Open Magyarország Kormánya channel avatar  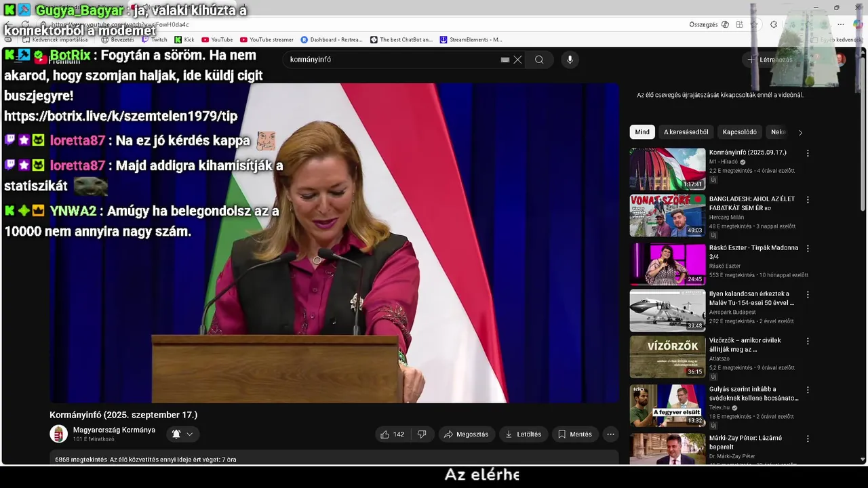(59, 434)
